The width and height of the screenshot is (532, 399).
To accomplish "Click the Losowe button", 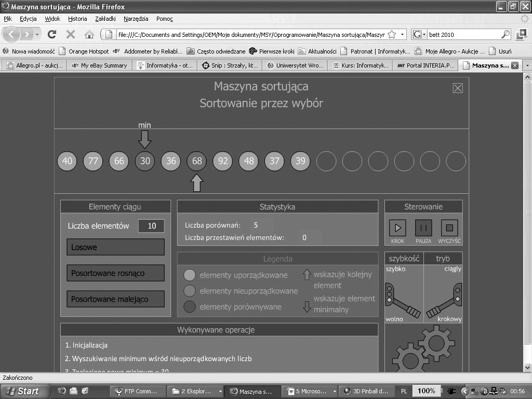I will 116,247.
